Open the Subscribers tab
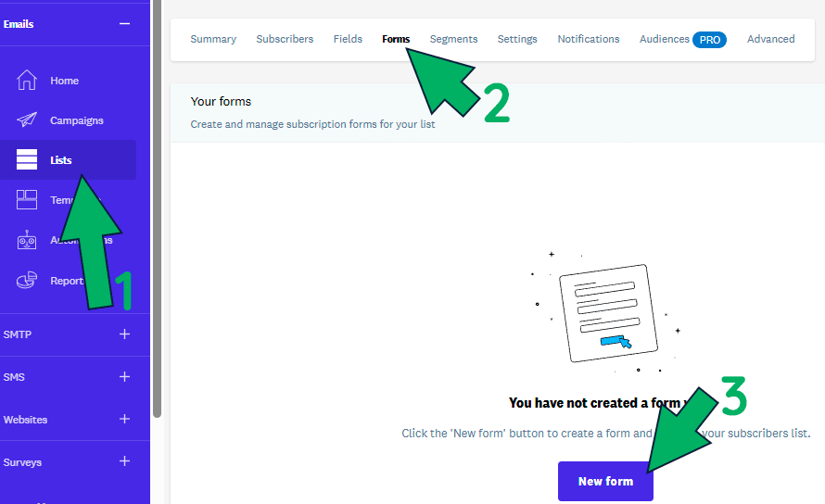 285,39
